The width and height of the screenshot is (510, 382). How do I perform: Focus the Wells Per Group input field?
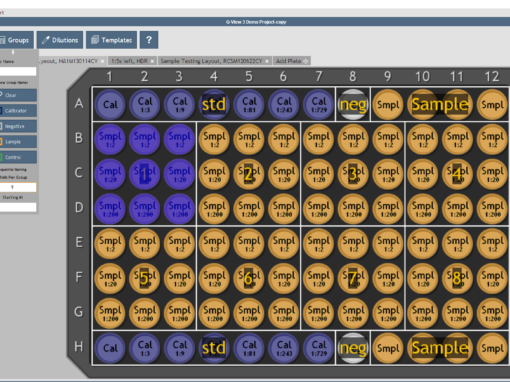pyautogui.click(x=18, y=187)
